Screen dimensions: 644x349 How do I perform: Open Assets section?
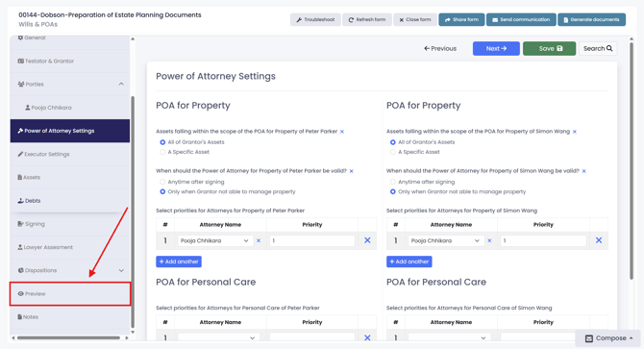click(x=70, y=177)
